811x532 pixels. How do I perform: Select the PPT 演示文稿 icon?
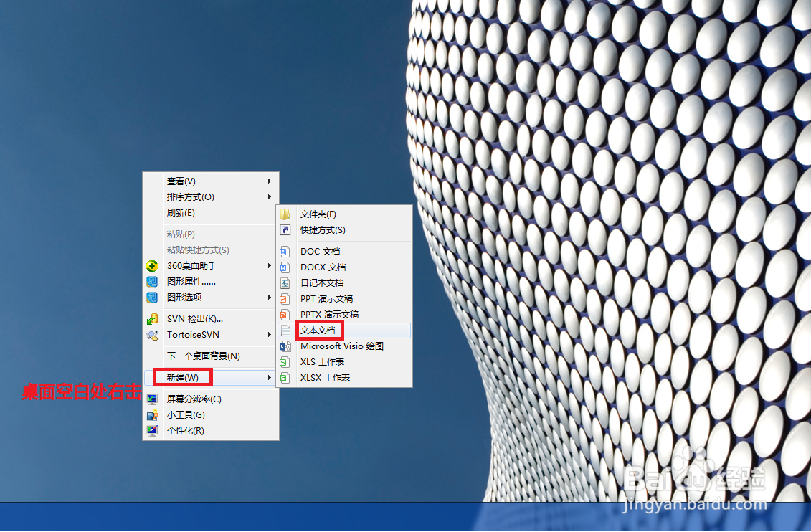286,298
